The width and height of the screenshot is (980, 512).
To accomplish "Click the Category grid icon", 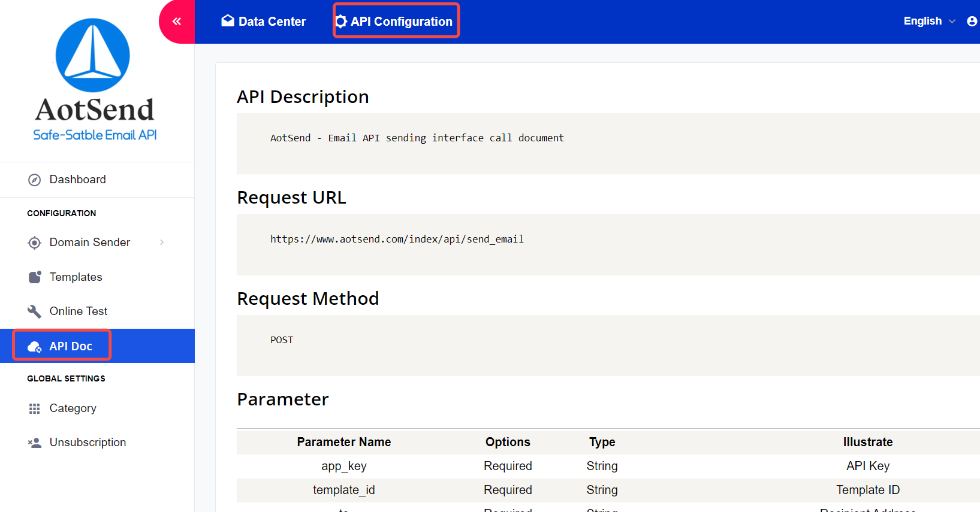I will 35,408.
